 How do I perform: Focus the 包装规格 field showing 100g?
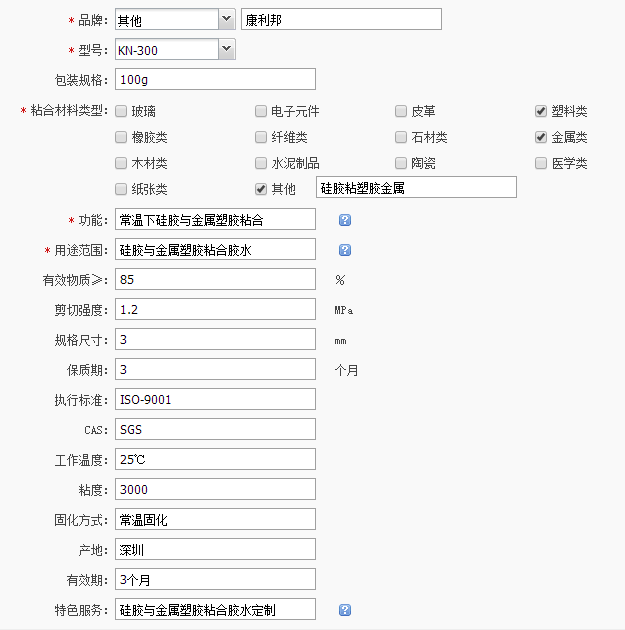[215, 79]
